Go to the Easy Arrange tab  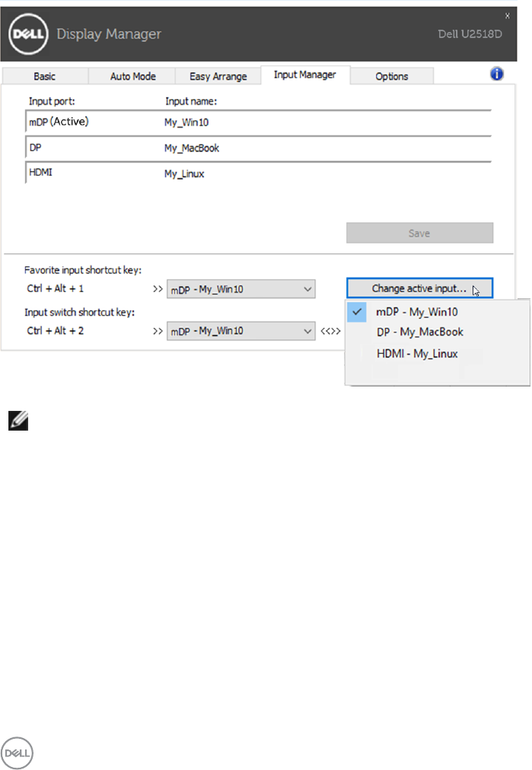point(218,76)
